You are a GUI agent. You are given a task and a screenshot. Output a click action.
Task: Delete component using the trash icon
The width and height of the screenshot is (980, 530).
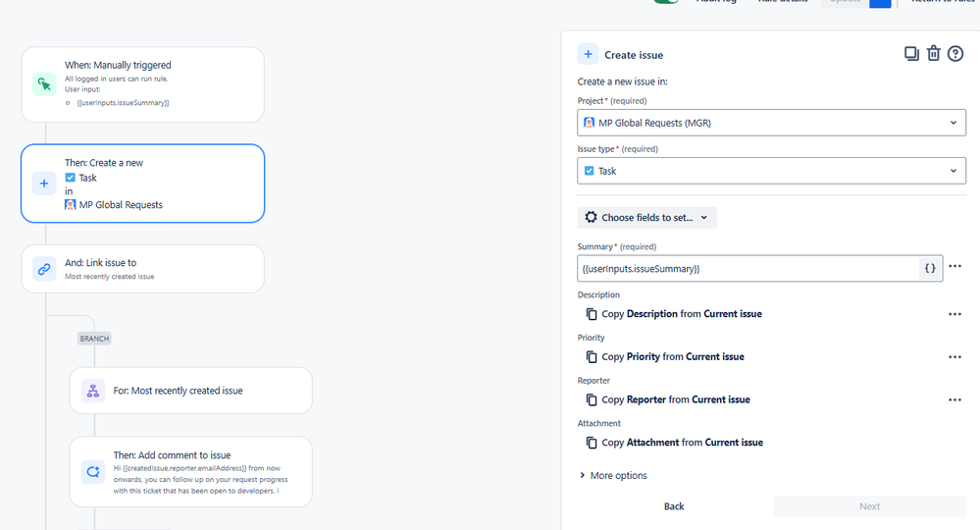[x=933, y=54]
